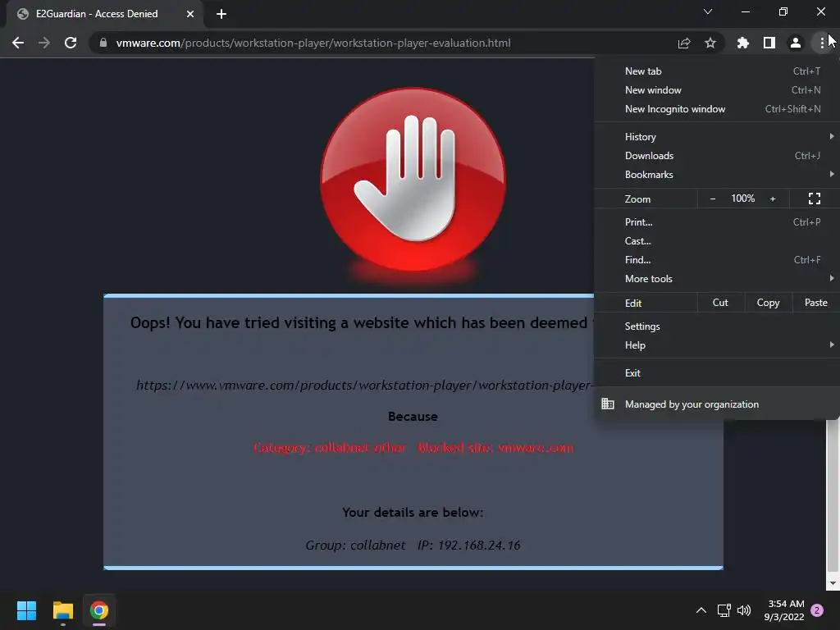The image size is (840, 630).
Task: Close the Chrome three-dot menu button
Action: point(822,43)
